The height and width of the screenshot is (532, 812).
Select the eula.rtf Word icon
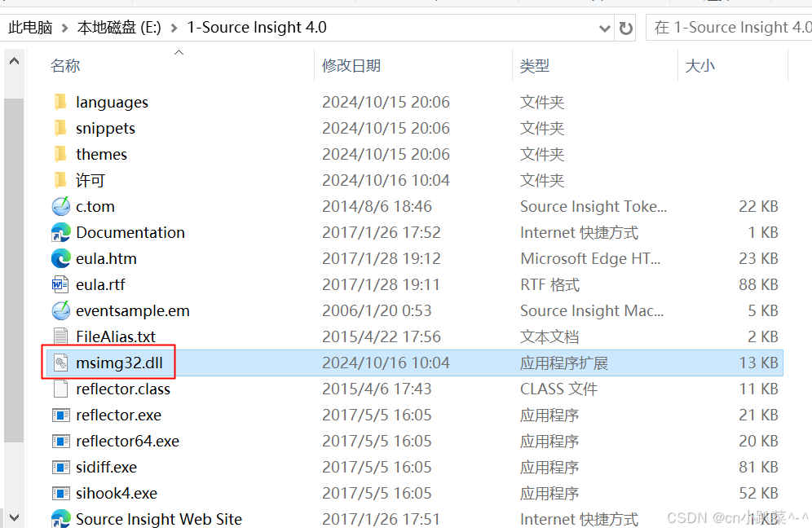pyautogui.click(x=60, y=284)
